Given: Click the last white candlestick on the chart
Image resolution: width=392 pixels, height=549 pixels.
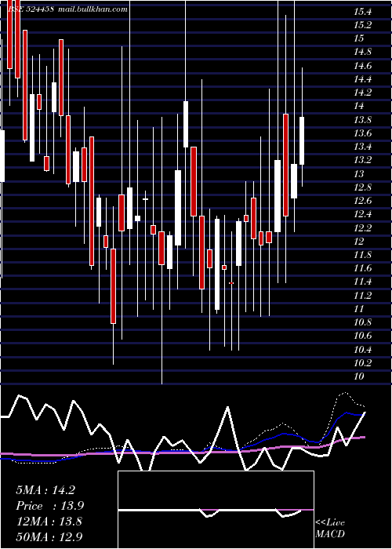Looking at the screenshot, I should tap(302, 140).
